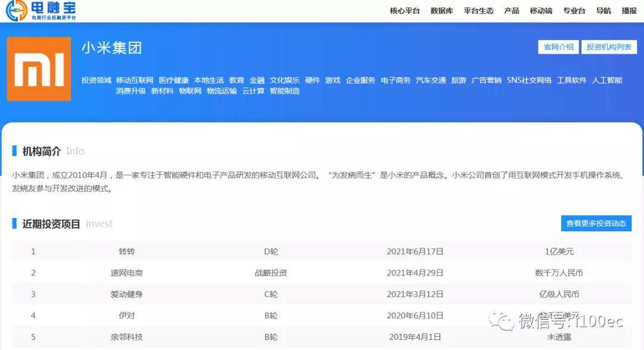This screenshot has height=350, width=644.
Task: Click the orange Xiaomi MI logo
Action: click(39, 69)
